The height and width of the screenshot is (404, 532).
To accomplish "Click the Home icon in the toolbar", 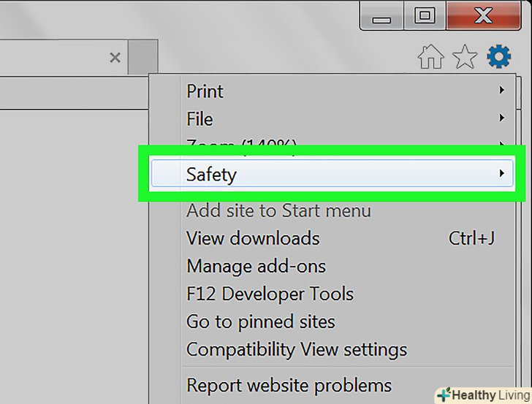I will [431, 57].
